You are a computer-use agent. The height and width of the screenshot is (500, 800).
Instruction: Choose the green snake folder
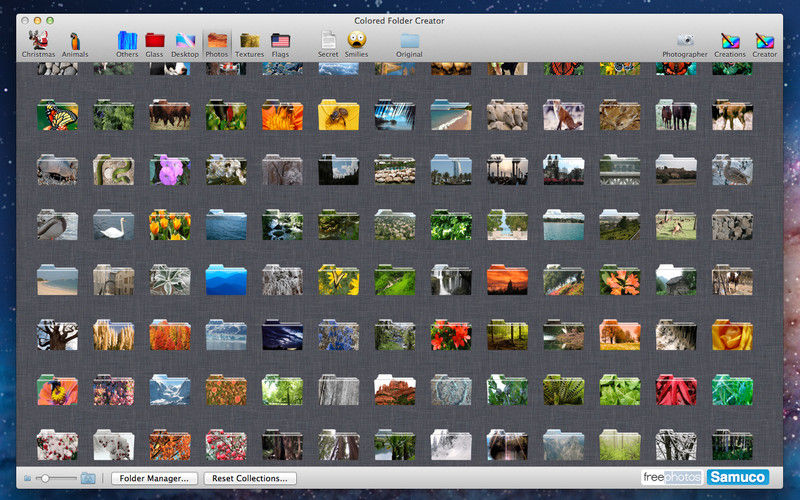click(x=114, y=170)
